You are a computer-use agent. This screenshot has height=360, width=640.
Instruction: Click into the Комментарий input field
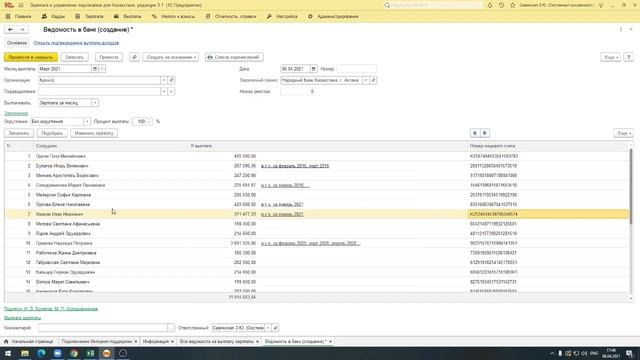point(103,328)
